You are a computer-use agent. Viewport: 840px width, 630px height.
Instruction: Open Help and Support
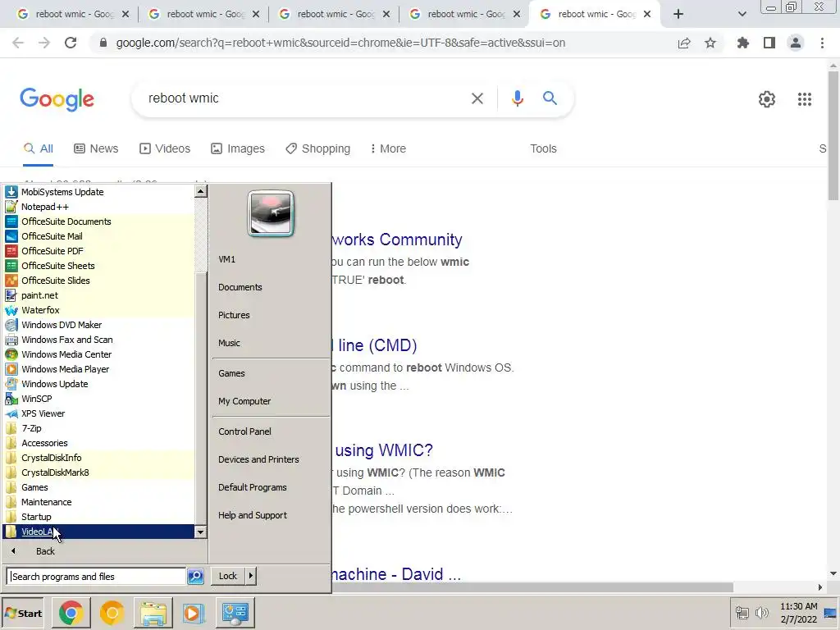click(253, 515)
